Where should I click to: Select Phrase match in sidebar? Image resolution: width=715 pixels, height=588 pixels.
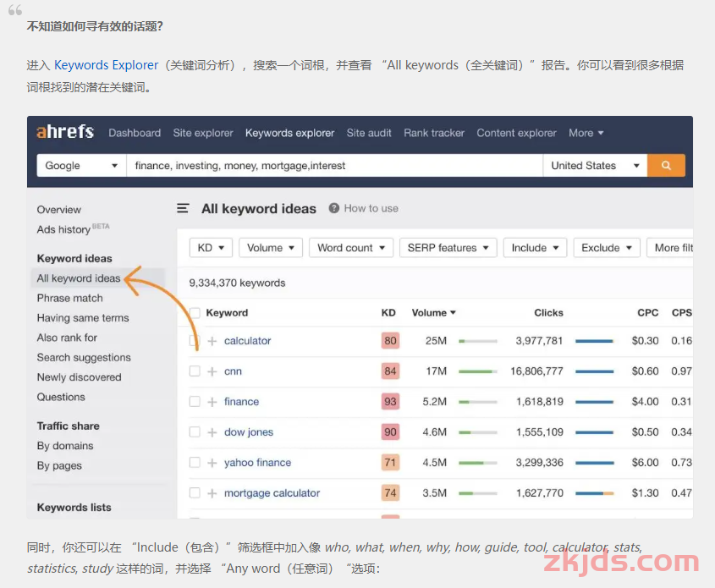(x=69, y=298)
